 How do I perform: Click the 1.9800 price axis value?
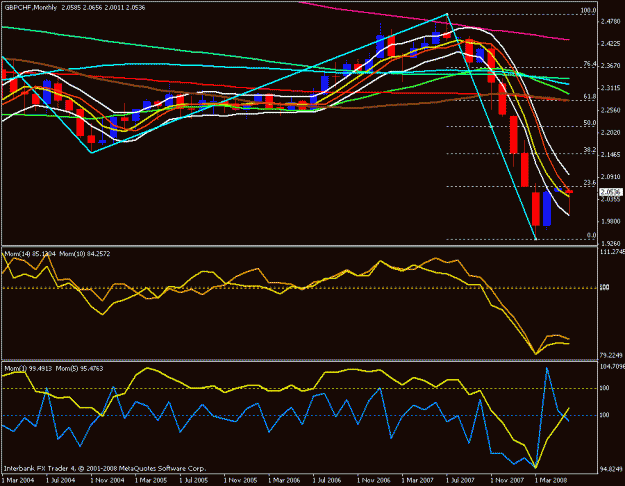click(x=611, y=221)
